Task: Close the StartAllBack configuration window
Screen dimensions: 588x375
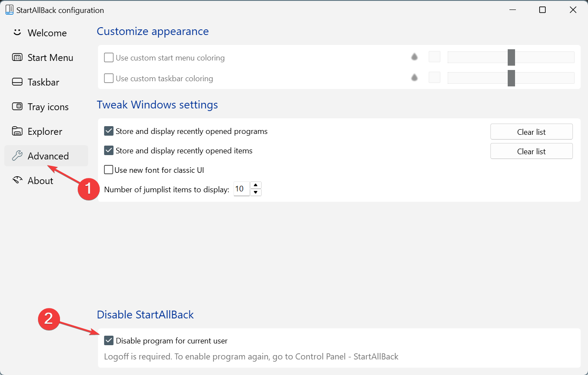Action: pos(573,10)
